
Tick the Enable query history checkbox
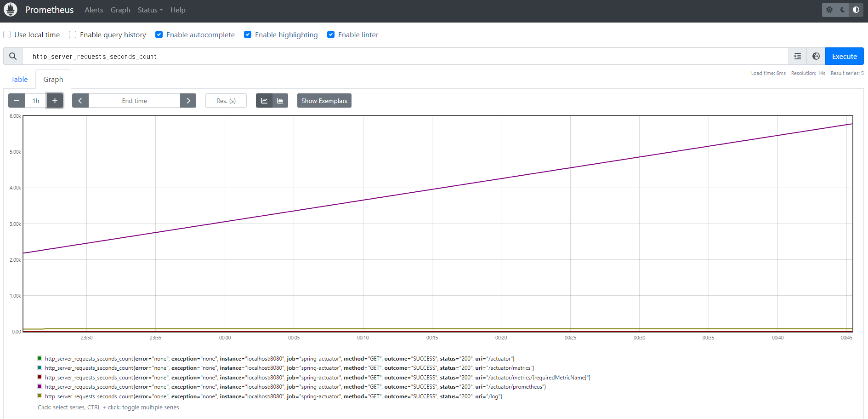point(73,34)
